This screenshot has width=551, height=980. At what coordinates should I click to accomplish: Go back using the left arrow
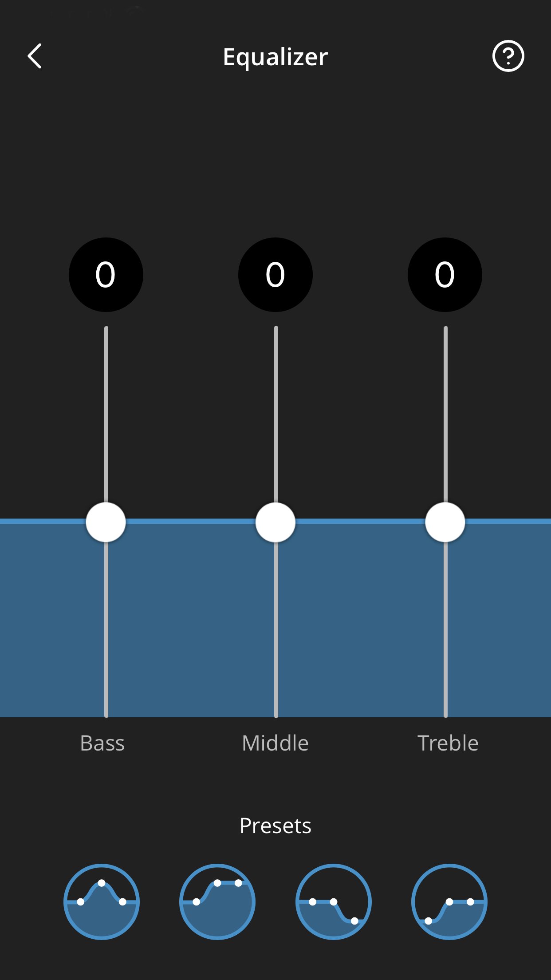35,56
